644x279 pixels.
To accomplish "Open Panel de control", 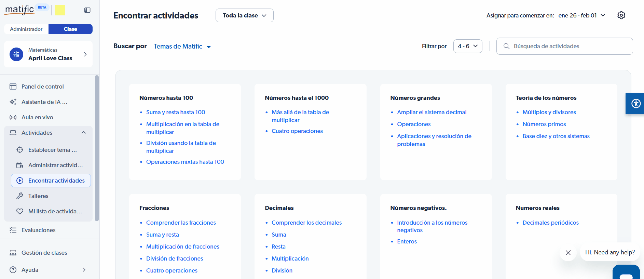I will 43,87.
